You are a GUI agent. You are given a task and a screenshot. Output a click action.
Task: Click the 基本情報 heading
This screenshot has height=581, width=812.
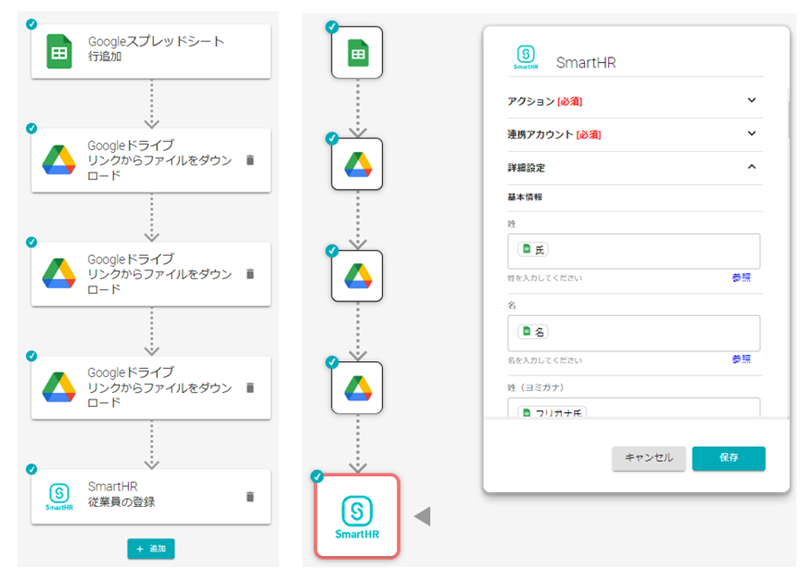pos(525,197)
